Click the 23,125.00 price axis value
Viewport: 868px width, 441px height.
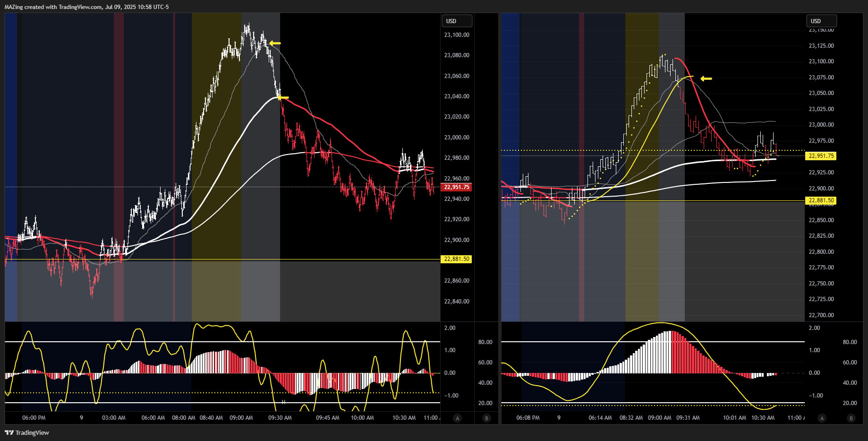tap(821, 46)
